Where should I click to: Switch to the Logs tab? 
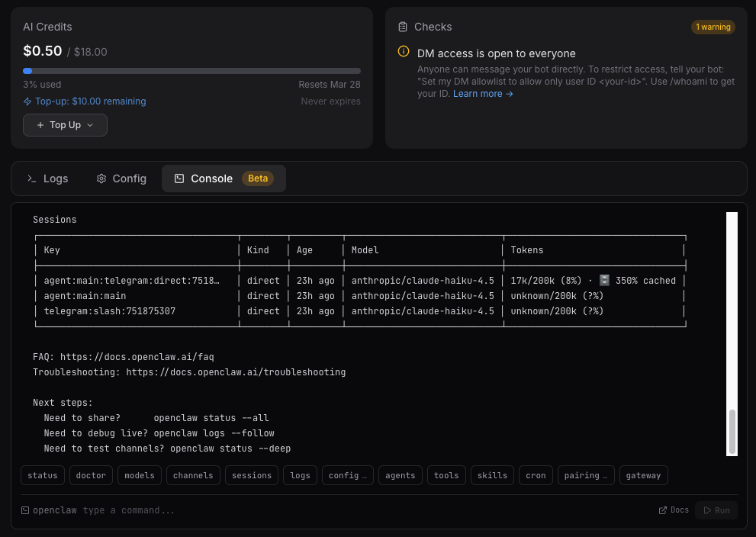48,178
